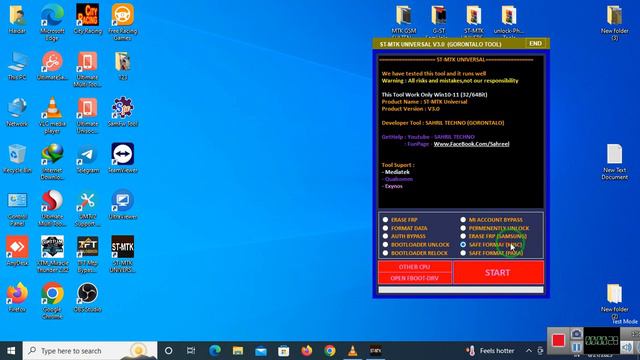This screenshot has width=640, height=360.
Task: Select the 123 folder desktop icon
Action: click(122, 65)
